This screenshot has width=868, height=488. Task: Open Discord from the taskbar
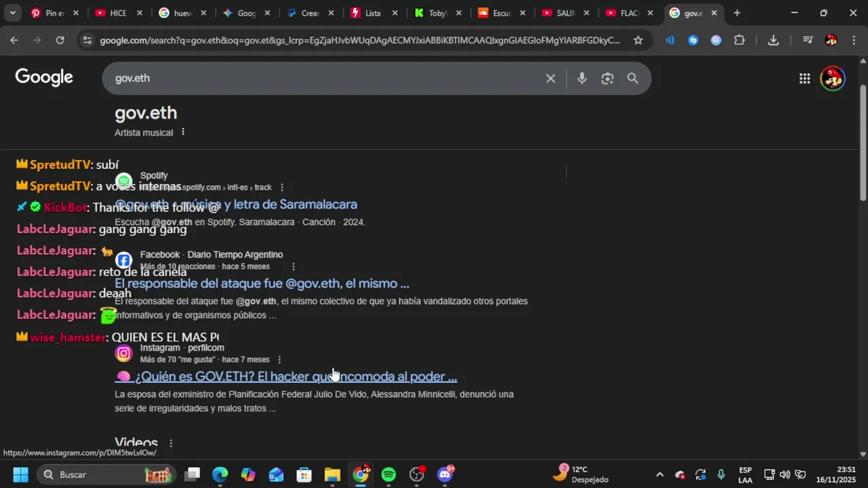click(x=446, y=474)
